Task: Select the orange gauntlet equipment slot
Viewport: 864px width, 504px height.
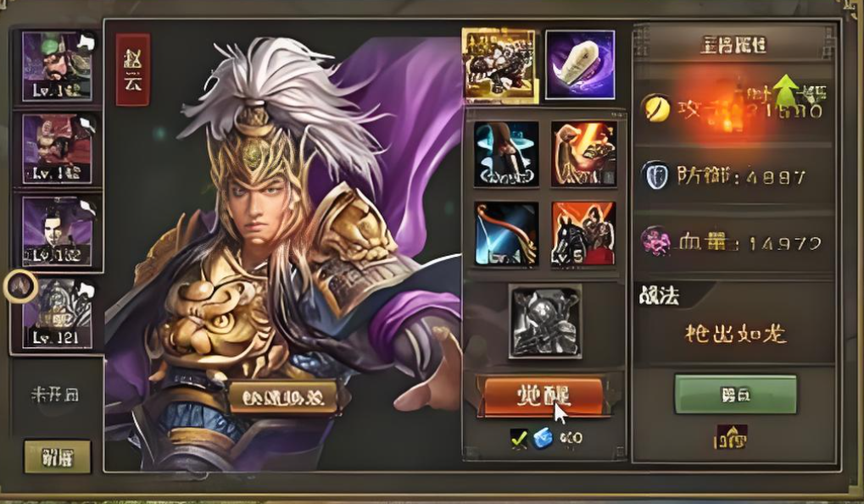Action: pos(583,154)
